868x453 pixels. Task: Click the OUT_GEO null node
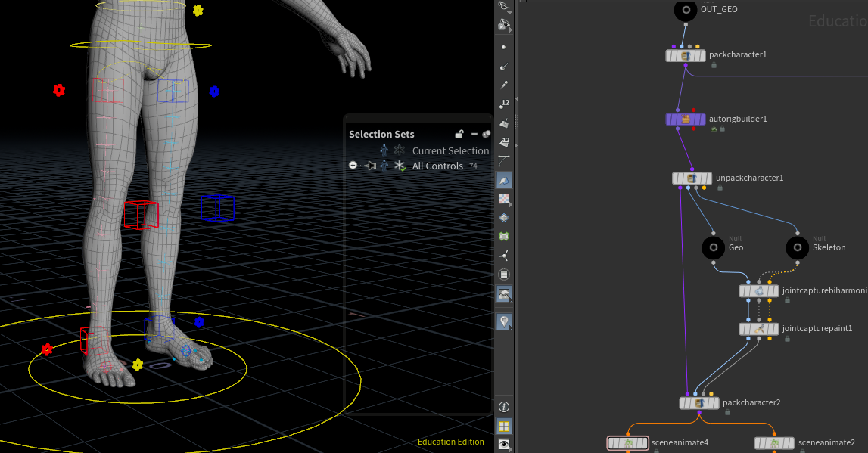coord(686,10)
